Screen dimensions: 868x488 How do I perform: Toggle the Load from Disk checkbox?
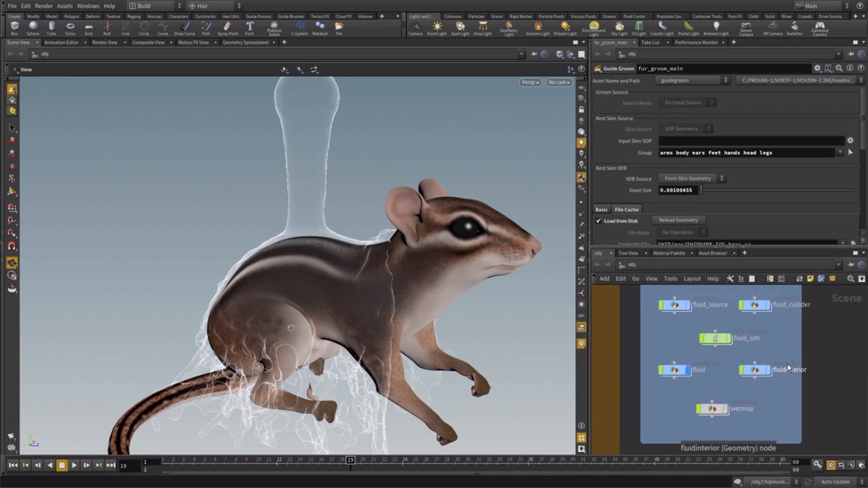(598, 221)
